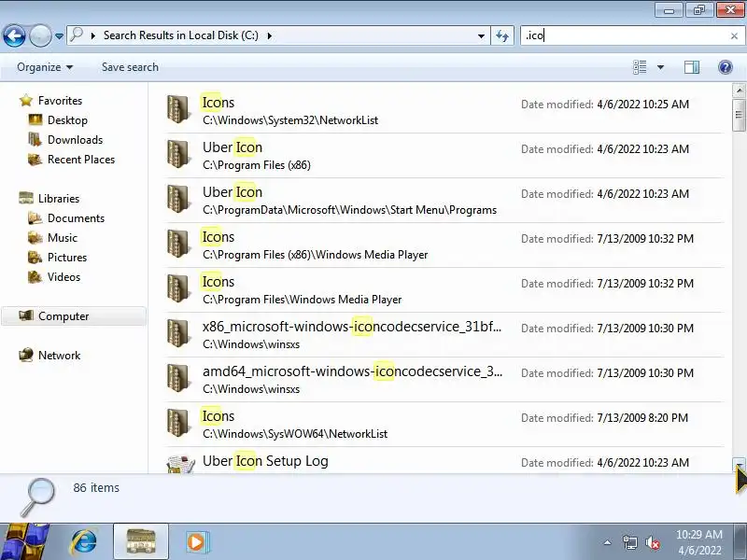Click arrow after Search Results in Local Disk (C:)

[x=270, y=35]
